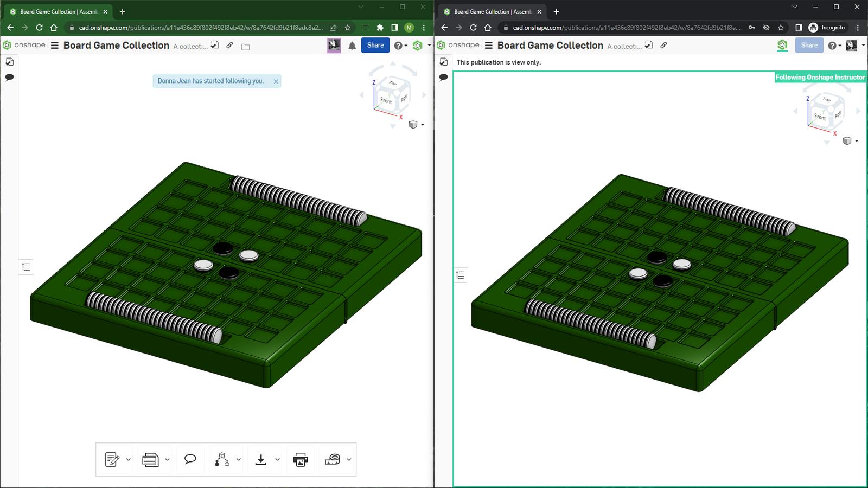This screenshot has width=868, height=488.
Task: Select the export/download icon in the toolbar
Action: coord(261,459)
